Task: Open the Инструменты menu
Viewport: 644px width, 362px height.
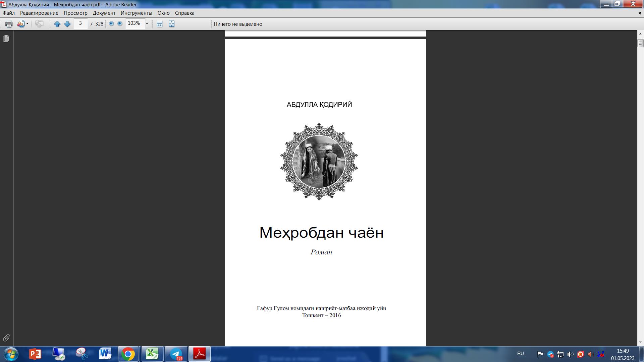Action: pyautogui.click(x=136, y=13)
